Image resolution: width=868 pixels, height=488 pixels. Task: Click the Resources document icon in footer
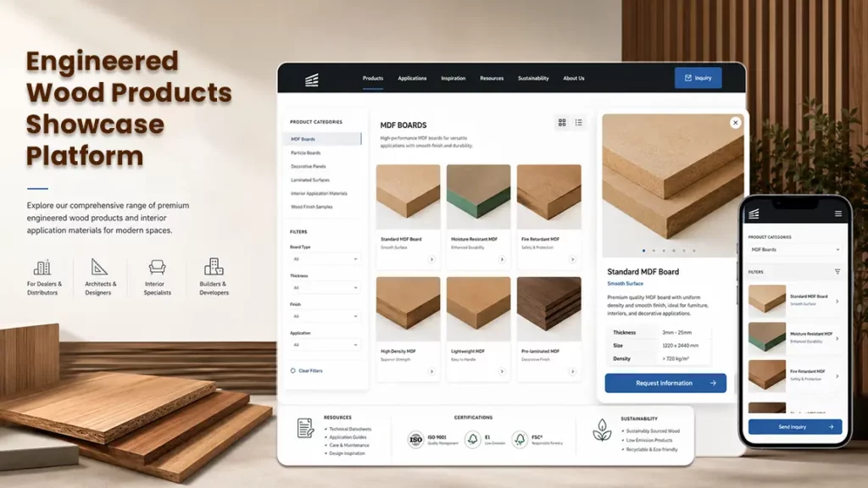point(305,428)
